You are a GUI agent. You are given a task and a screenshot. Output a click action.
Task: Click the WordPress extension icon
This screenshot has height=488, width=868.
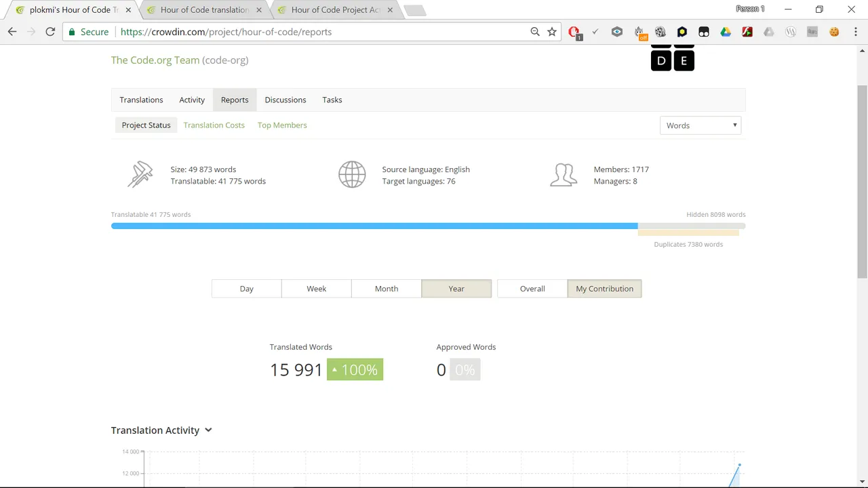[791, 32]
